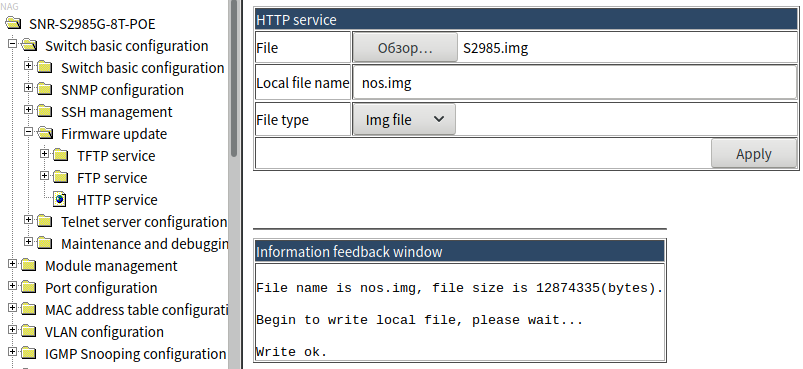Click the SNR-S2985G-8T-POE root folder icon
803x369 pixels.
click(13, 24)
